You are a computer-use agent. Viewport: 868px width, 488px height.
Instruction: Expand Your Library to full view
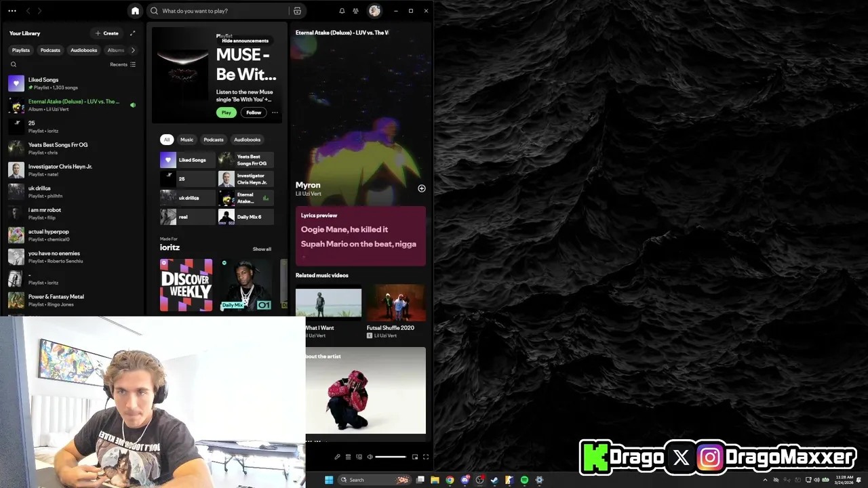(x=132, y=33)
